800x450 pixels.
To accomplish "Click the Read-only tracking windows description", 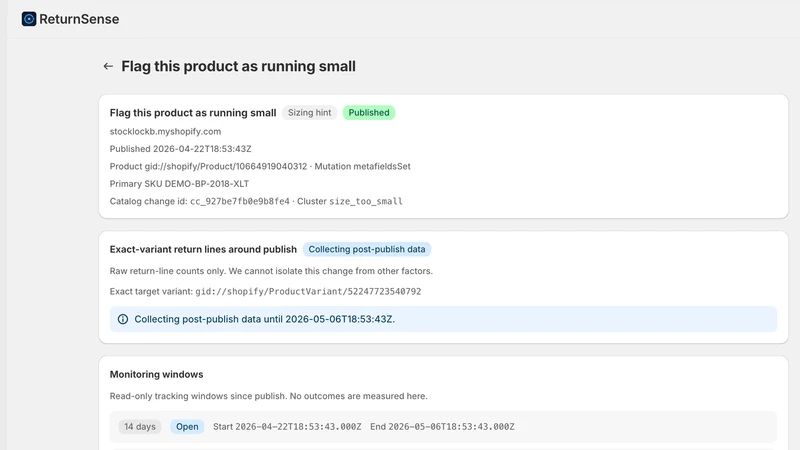I will pyautogui.click(x=268, y=396).
